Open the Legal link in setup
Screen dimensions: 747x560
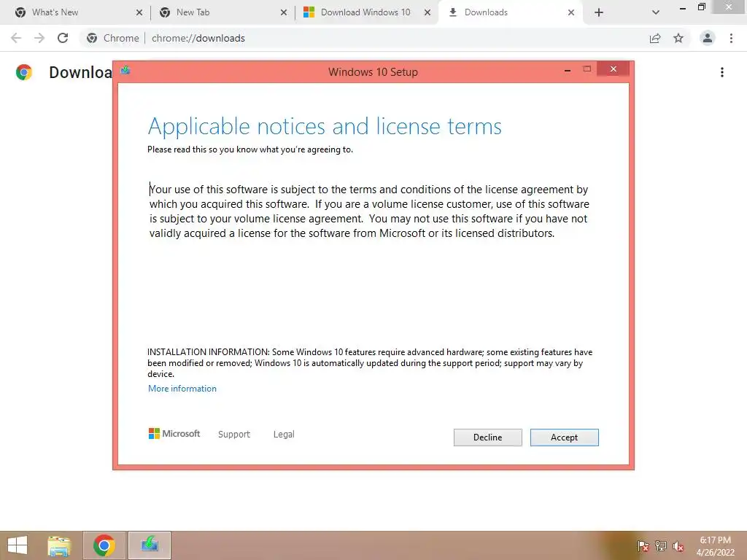pyautogui.click(x=284, y=435)
